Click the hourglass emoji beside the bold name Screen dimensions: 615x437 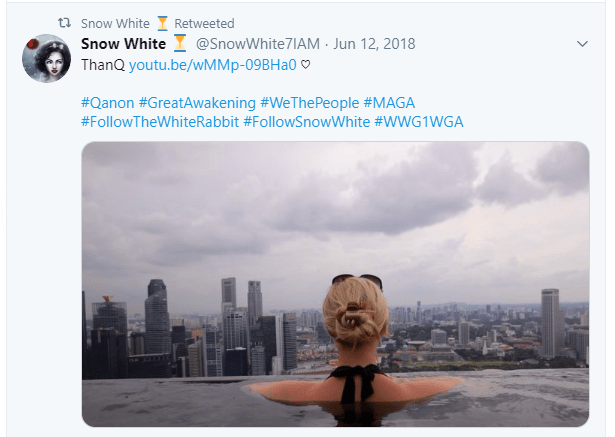point(180,44)
